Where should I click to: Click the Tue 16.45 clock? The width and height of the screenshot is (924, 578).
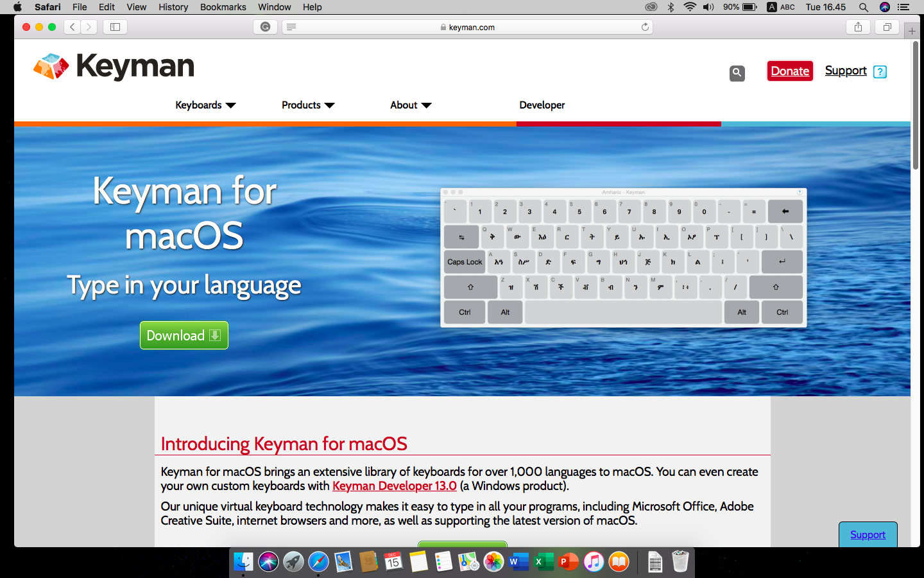point(826,7)
